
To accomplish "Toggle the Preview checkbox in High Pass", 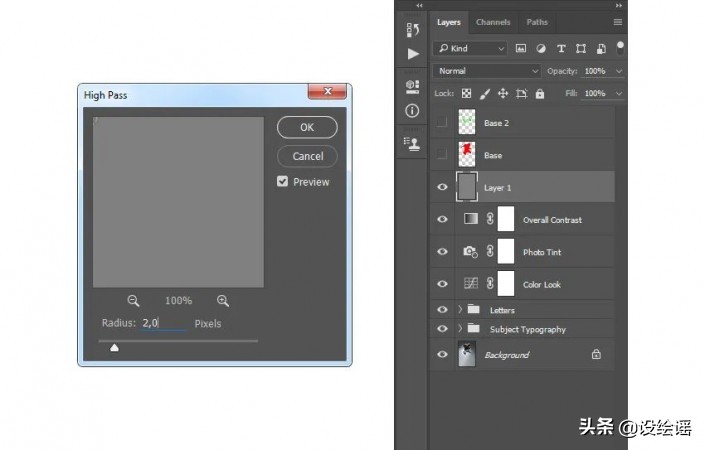I will [282, 181].
